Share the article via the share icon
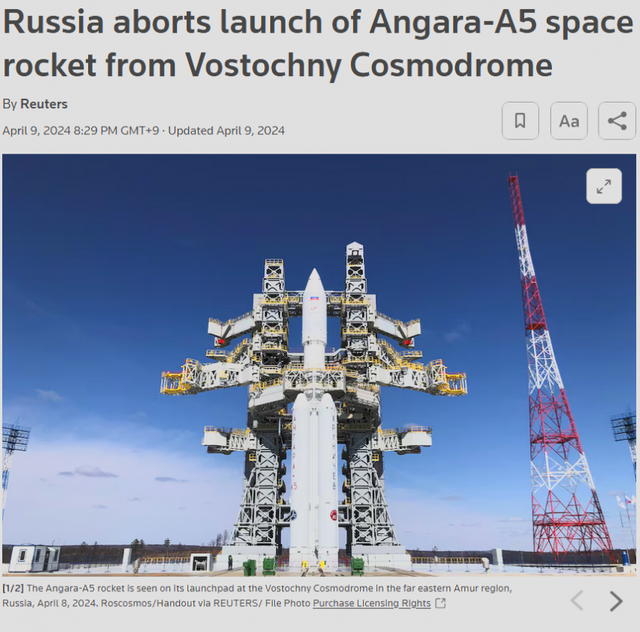 point(617,121)
